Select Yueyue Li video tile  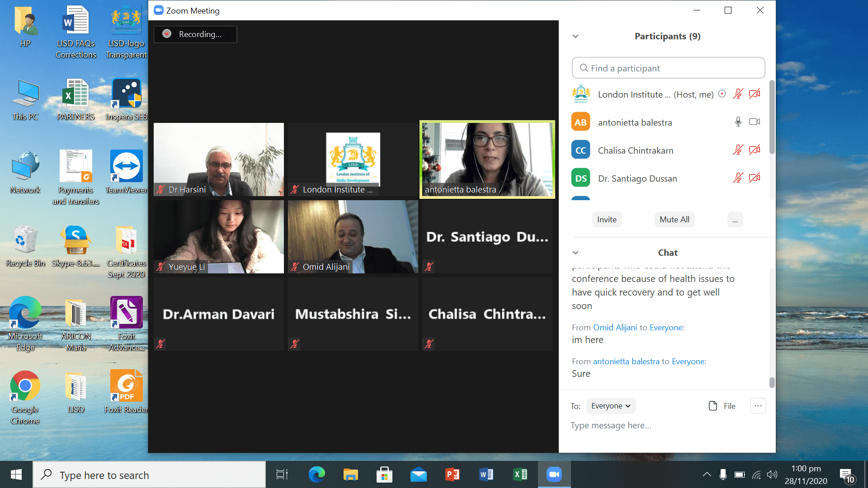(219, 237)
